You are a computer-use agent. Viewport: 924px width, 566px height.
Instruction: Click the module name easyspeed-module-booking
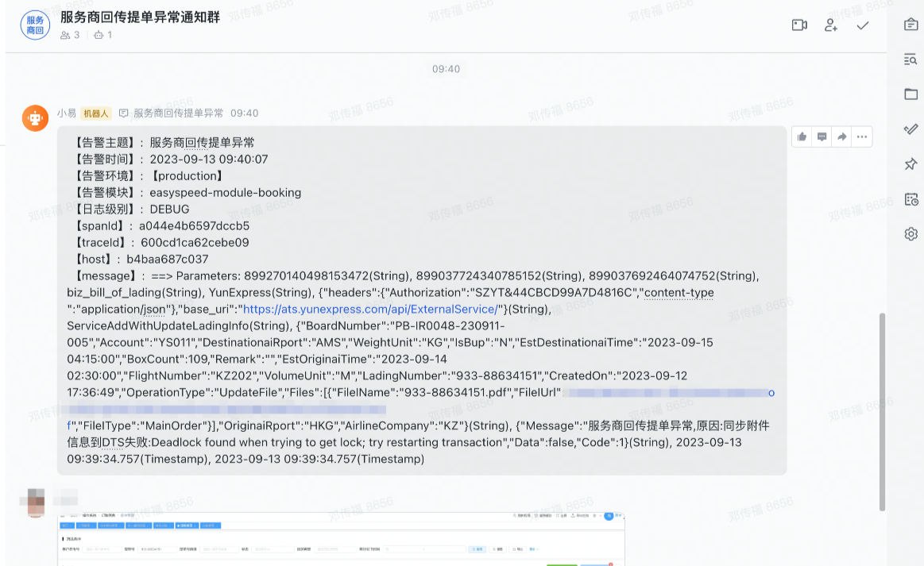[225, 193]
